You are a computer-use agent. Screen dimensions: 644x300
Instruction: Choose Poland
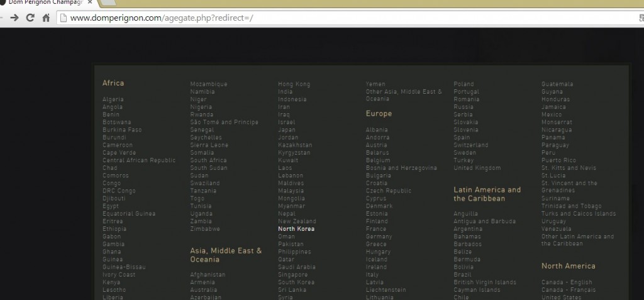pyautogui.click(x=464, y=84)
